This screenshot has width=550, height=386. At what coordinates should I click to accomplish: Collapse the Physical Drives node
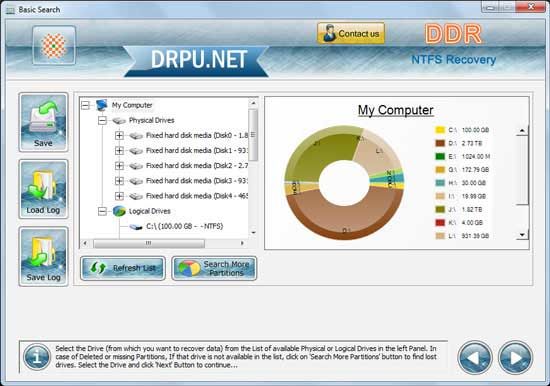[x=102, y=120]
